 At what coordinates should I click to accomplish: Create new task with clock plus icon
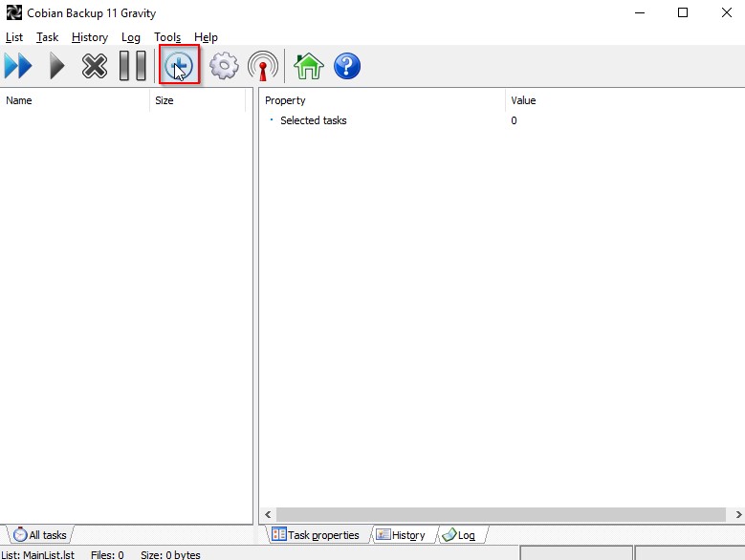coord(179,66)
